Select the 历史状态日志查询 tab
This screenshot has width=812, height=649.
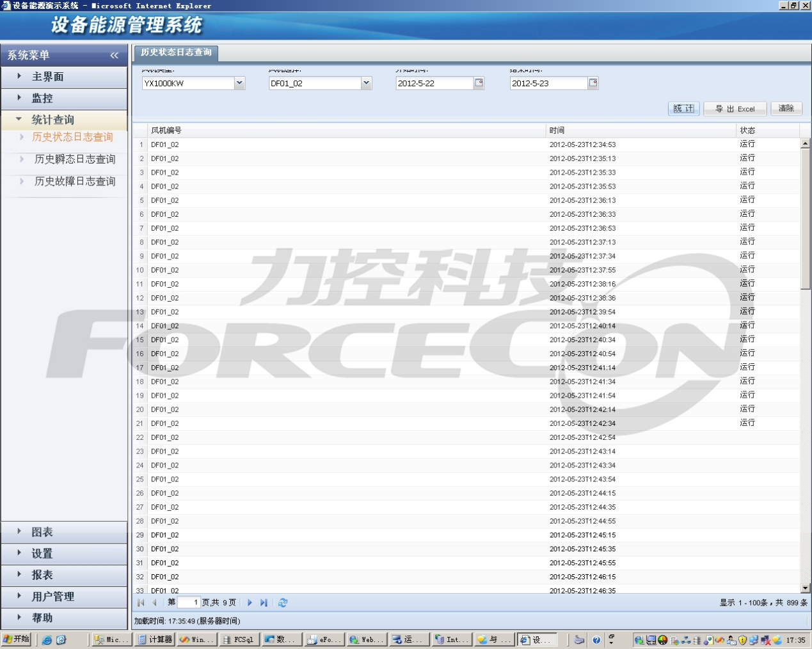coord(176,52)
